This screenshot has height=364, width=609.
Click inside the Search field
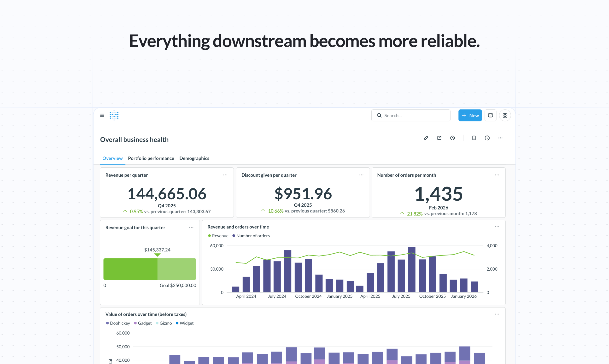[x=410, y=115]
